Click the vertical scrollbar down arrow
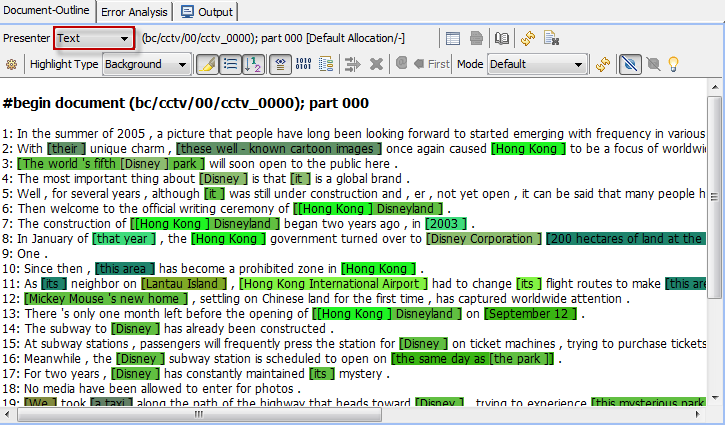Image resolution: width=725 pixels, height=425 pixels. tap(715, 398)
